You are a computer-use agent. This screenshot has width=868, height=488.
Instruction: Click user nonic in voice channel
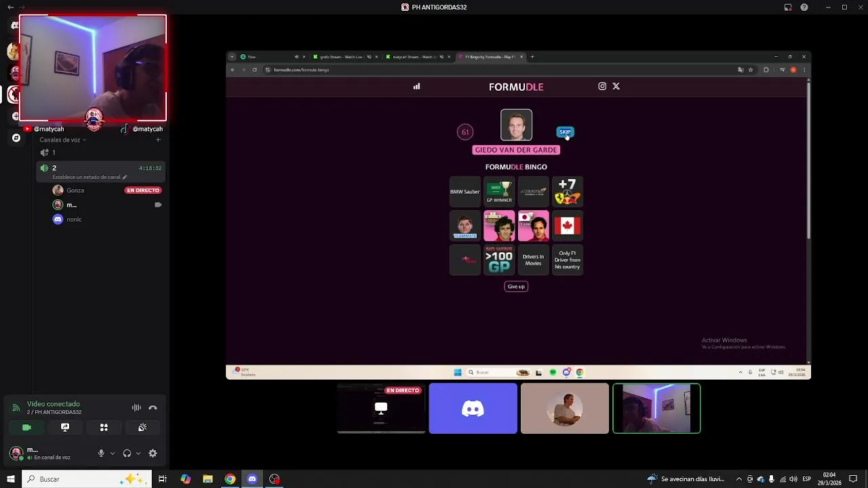pyautogui.click(x=74, y=220)
